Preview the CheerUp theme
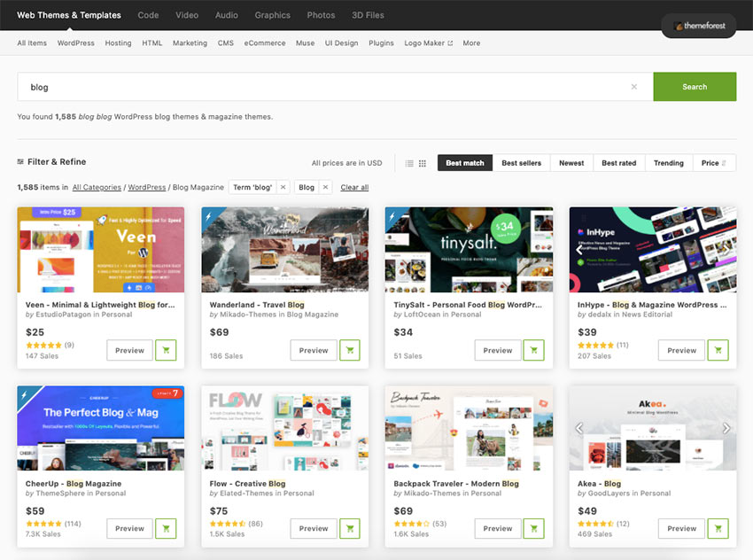Screen dimensions: 753x560 click(129, 528)
